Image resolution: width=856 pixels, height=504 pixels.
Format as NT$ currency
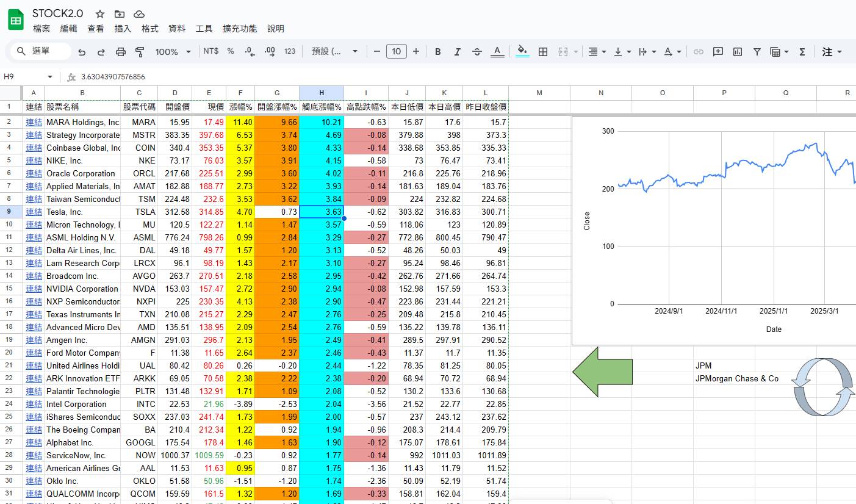point(211,51)
